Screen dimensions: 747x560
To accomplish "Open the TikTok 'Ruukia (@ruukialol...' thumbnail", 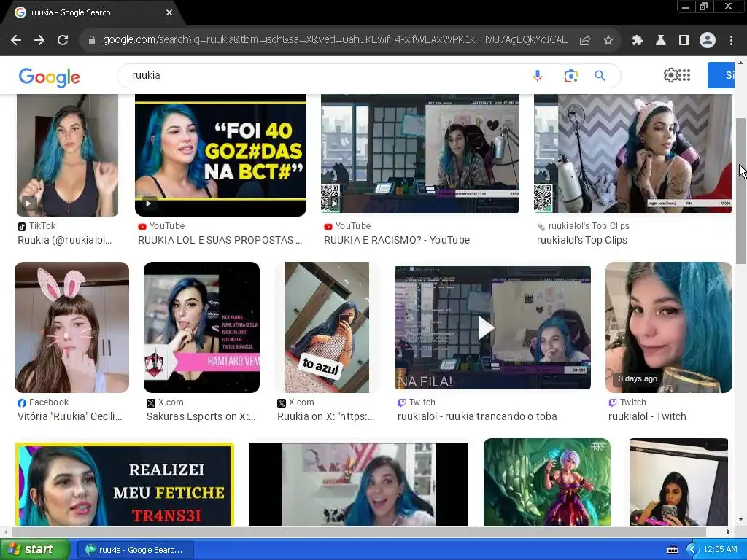I will (x=67, y=155).
